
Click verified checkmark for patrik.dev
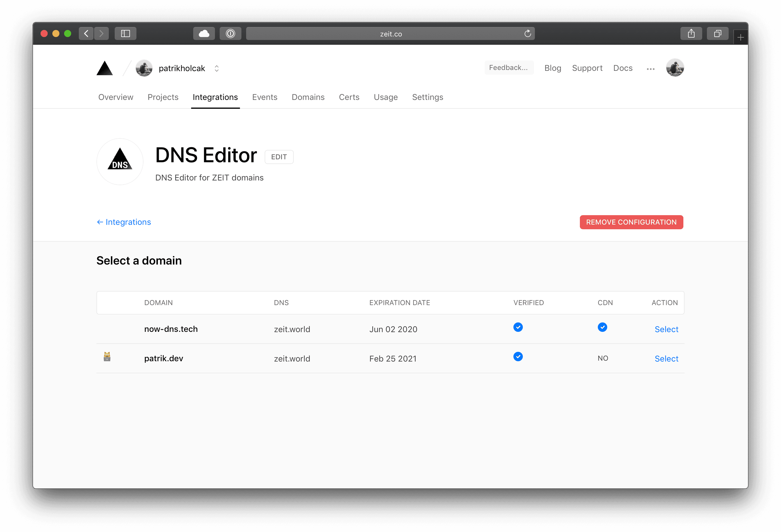tap(518, 357)
